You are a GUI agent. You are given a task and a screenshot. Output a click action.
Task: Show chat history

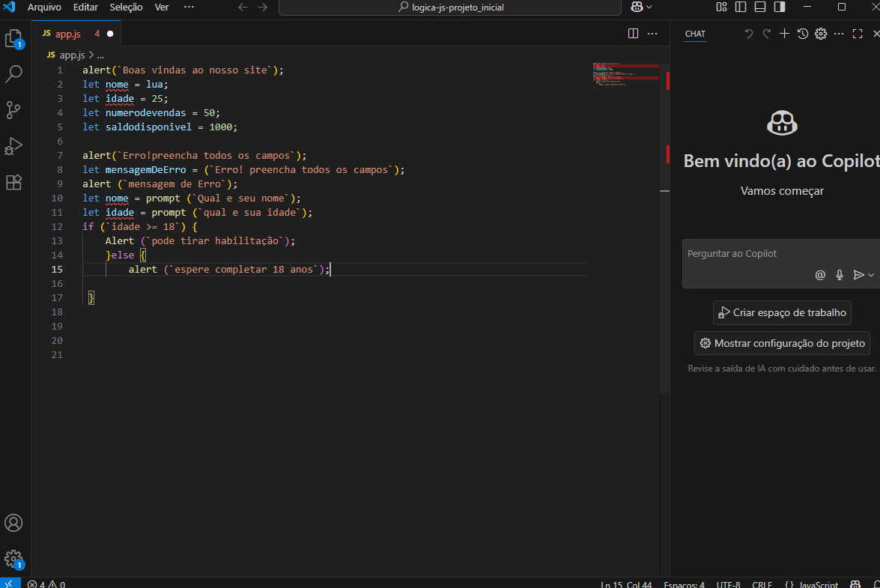click(803, 34)
